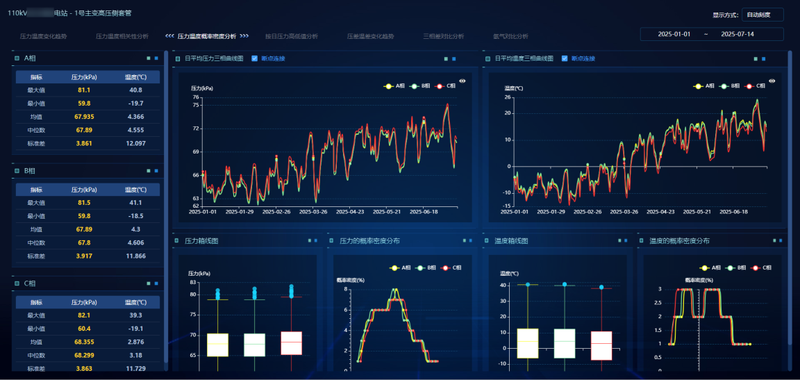
Task: Toggle B相 legend in 压力的概率密度分布 chart
Action: click(427, 267)
